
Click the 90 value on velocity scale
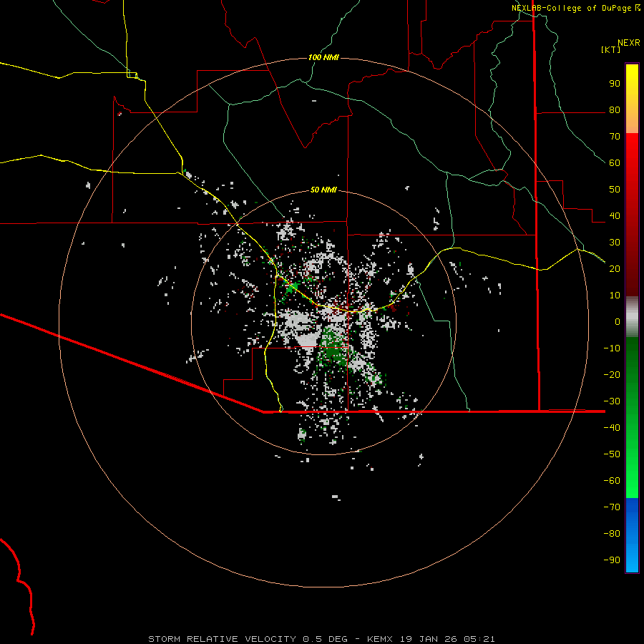coord(615,84)
